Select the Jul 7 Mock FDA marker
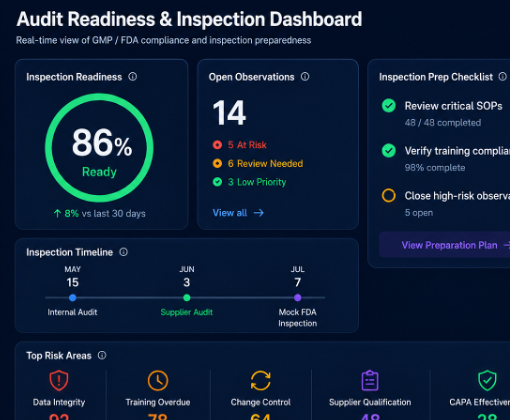This screenshot has width=510, height=420. (x=298, y=298)
